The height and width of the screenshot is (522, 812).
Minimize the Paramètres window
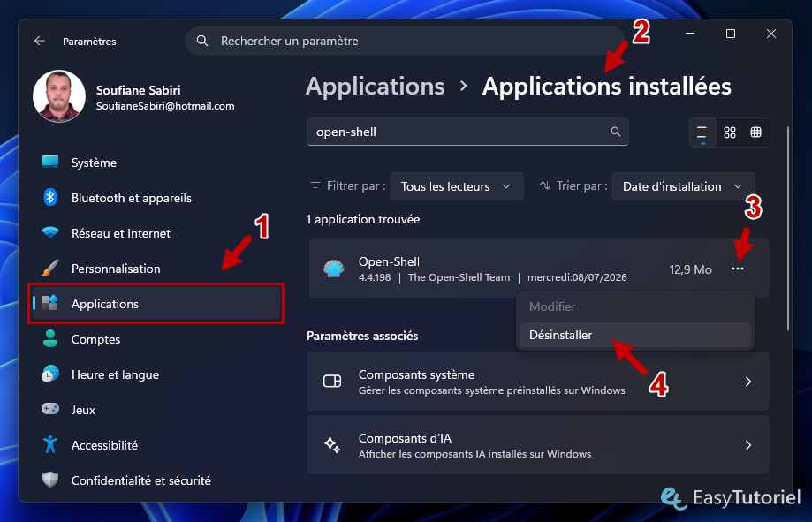[690, 34]
